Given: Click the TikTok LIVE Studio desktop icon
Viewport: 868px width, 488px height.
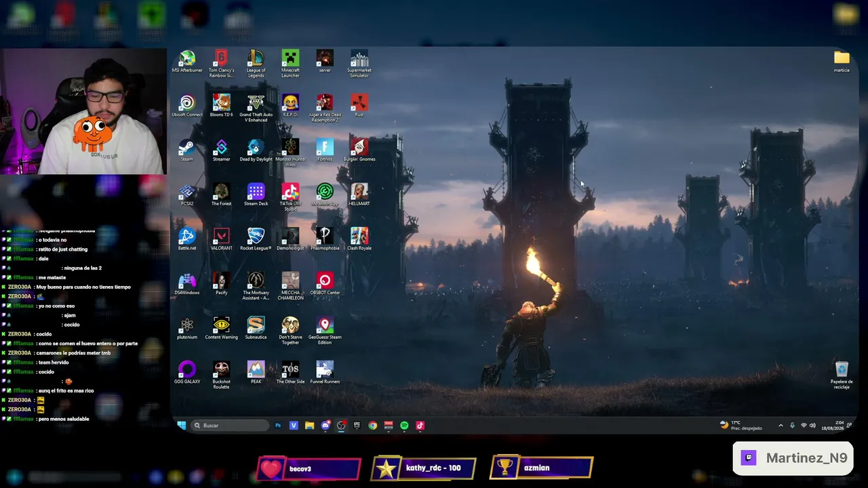Looking at the screenshot, I should click(x=290, y=197).
